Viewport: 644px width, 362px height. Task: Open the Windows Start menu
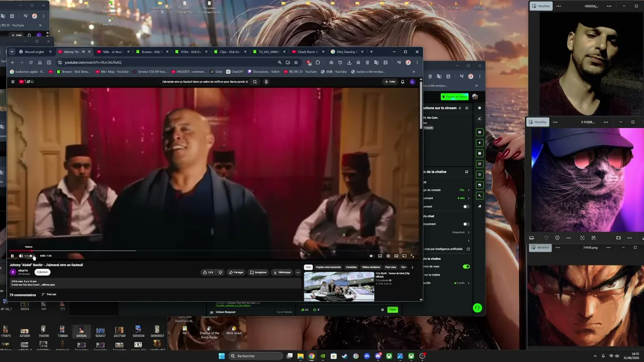tap(222, 356)
